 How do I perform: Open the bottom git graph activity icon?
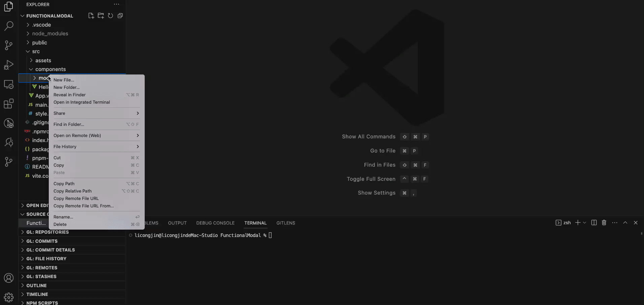9,162
